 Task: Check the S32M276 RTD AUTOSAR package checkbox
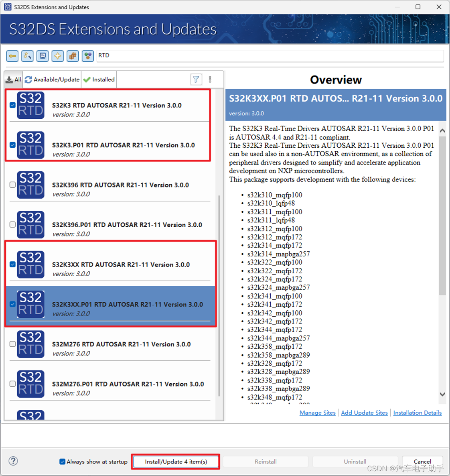pyautogui.click(x=12, y=344)
